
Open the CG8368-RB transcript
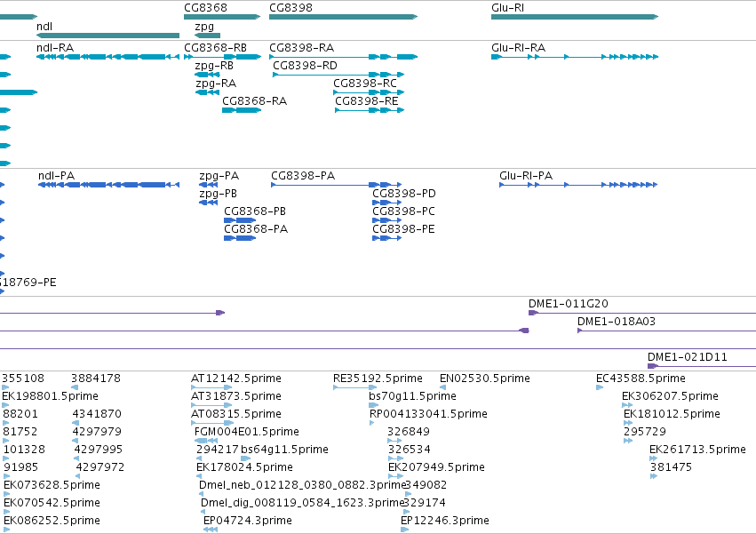(222, 57)
